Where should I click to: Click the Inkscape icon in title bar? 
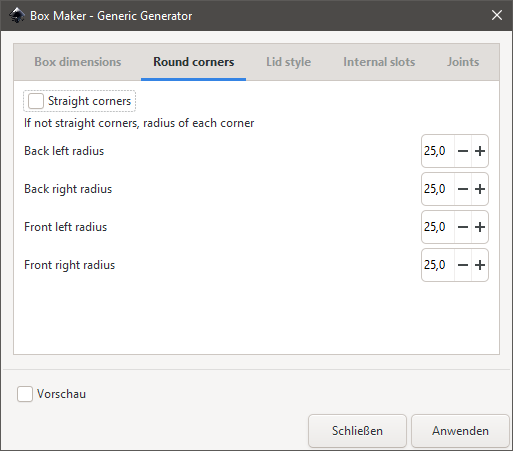pyautogui.click(x=17, y=16)
